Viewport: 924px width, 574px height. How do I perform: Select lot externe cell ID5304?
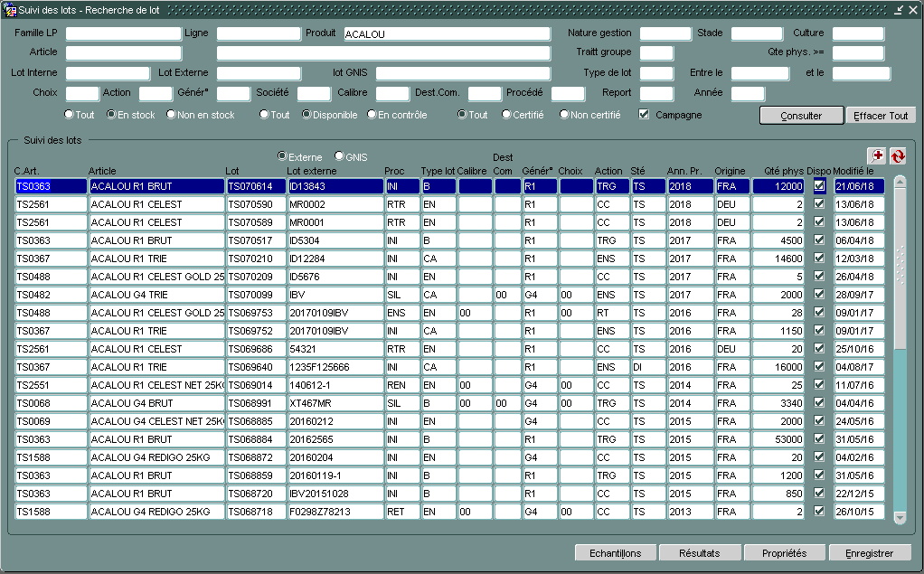click(335, 240)
